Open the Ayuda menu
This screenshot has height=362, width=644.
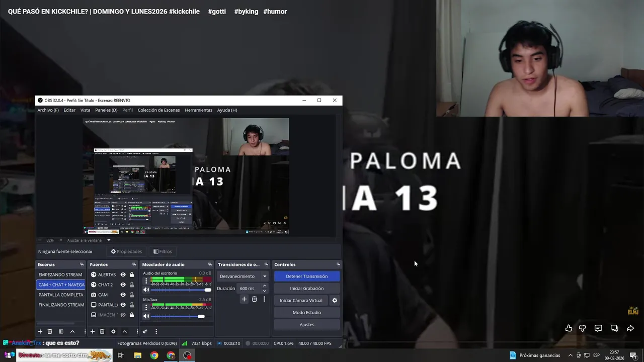coord(227,110)
